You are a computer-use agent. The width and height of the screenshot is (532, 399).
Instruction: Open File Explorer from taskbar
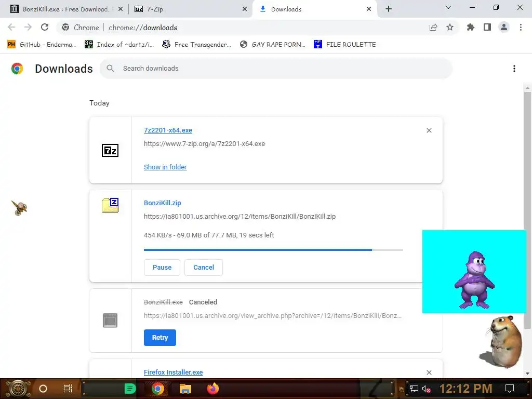[x=185, y=389]
